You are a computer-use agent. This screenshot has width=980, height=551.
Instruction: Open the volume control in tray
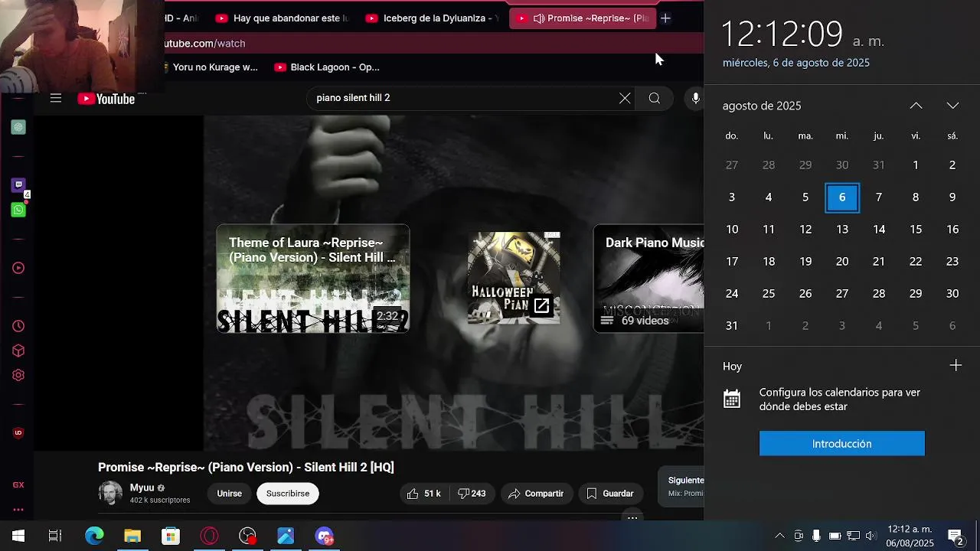[870, 536]
